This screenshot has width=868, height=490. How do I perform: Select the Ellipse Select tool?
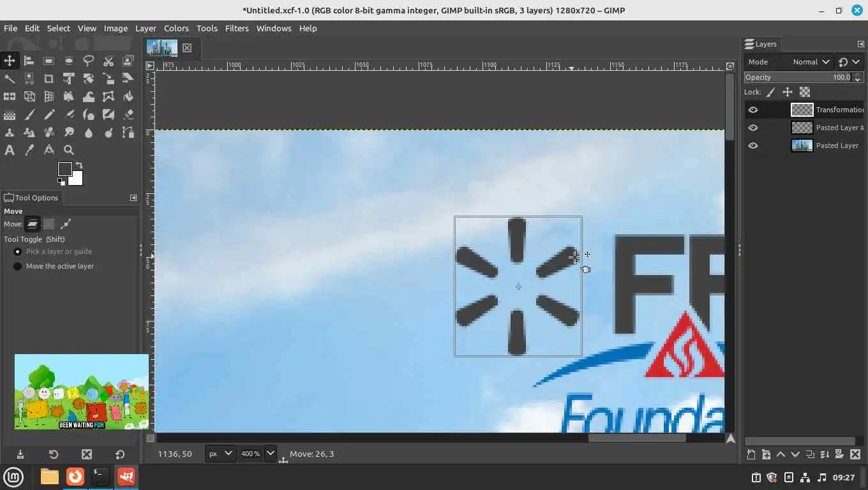(68, 61)
